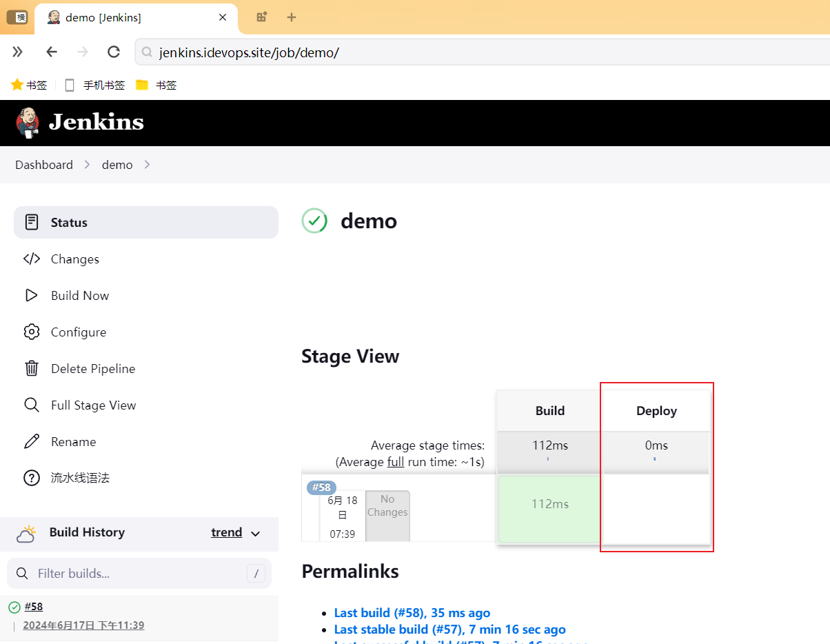The width and height of the screenshot is (830, 644).
Task: Click the 流水线语法 question-mark icon
Action: coord(31,478)
